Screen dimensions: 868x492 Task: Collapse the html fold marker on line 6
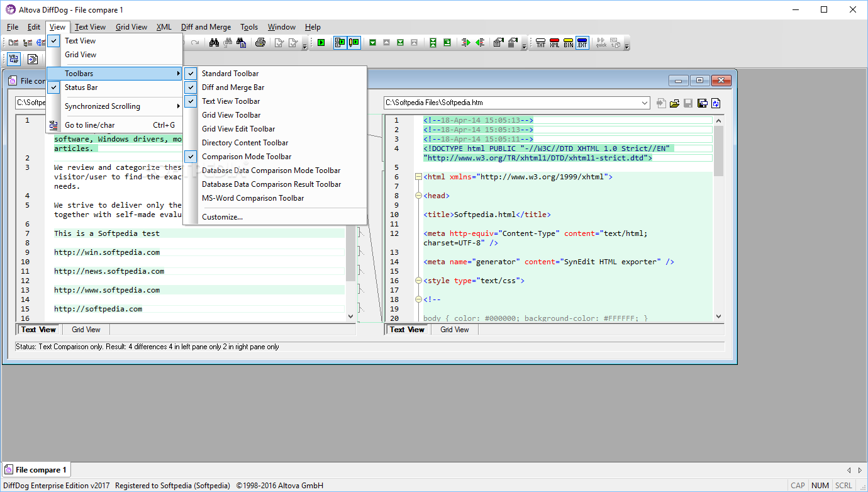pos(418,177)
